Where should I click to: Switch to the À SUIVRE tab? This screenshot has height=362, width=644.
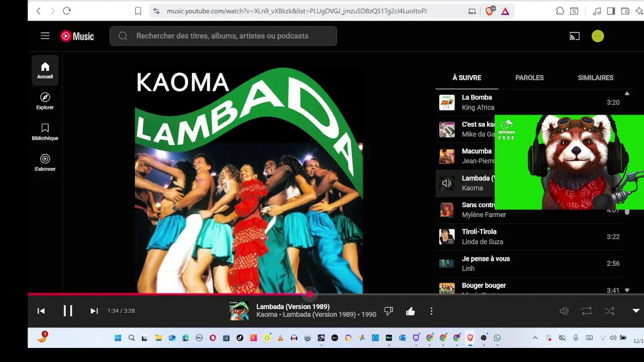(467, 78)
